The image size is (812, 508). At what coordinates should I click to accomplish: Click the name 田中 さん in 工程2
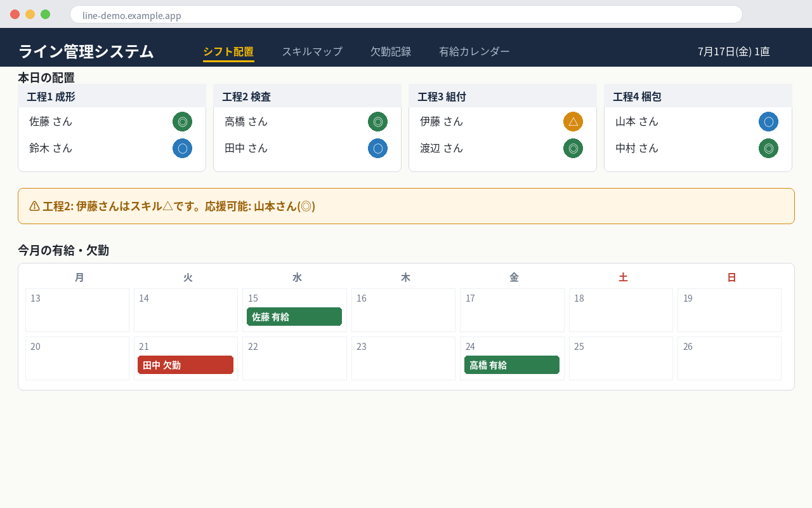[246, 148]
